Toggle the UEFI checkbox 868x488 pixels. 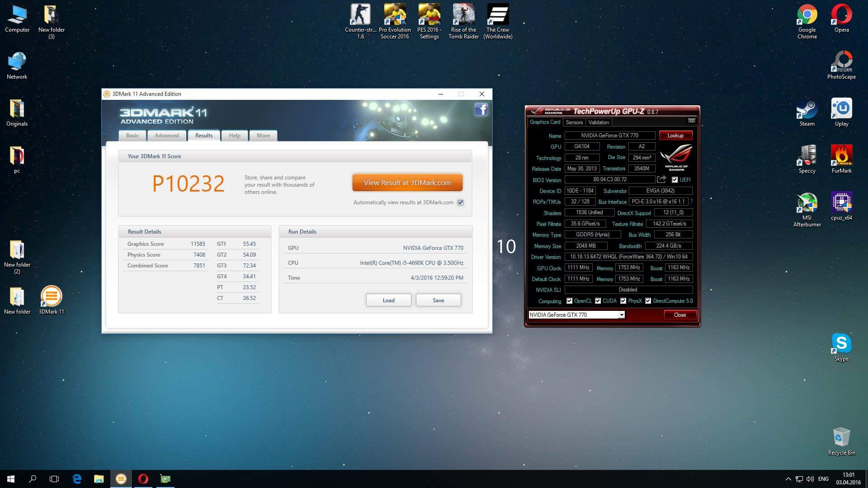click(x=675, y=180)
